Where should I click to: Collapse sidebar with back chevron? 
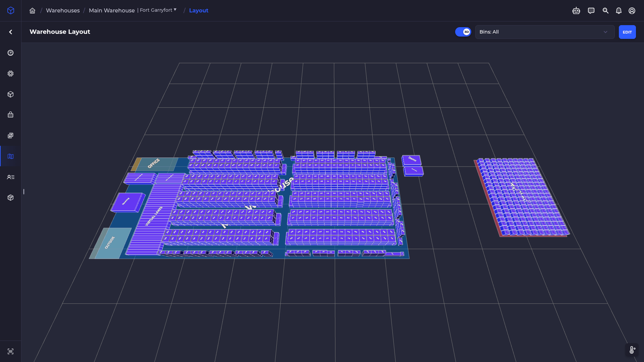(x=11, y=32)
